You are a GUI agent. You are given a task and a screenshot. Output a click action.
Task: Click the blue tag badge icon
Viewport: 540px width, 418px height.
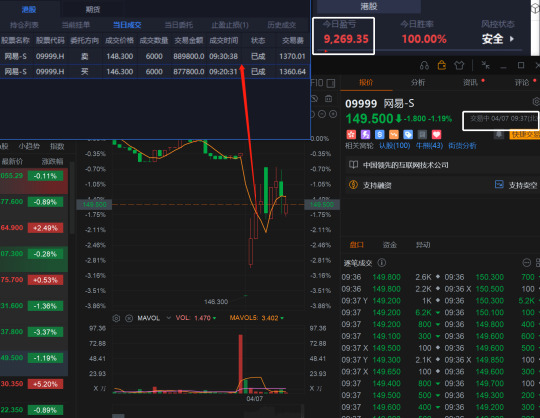(x=408, y=134)
